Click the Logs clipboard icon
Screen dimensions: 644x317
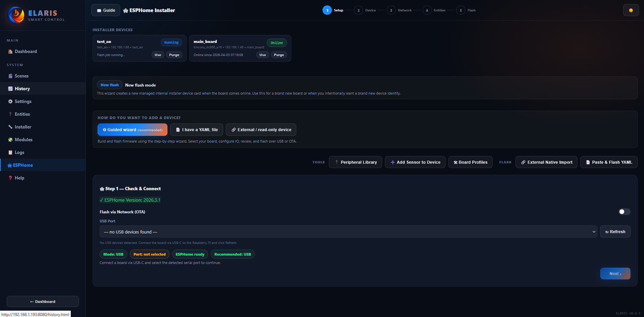(10, 152)
